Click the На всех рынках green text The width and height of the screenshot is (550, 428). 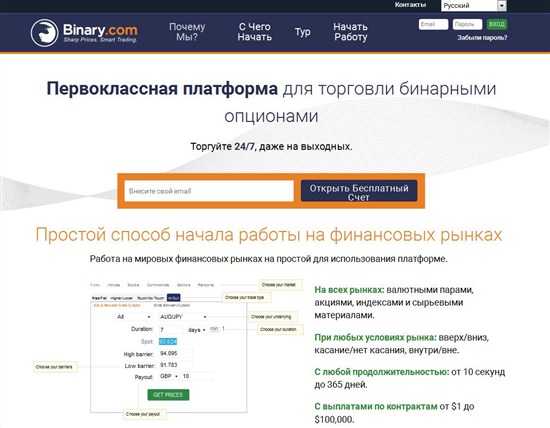tap(349, 290)
